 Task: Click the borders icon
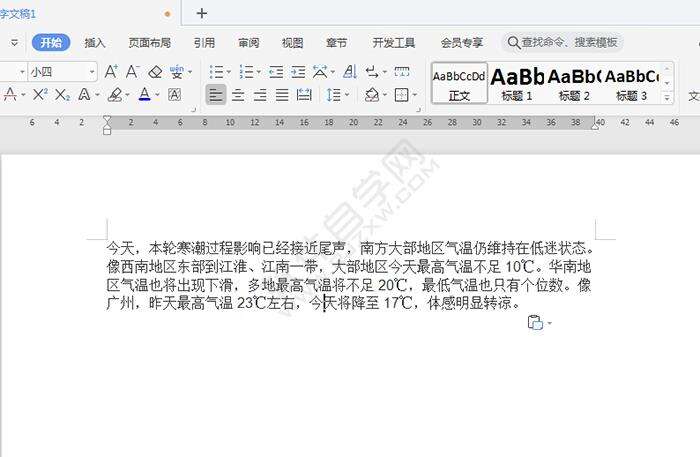(x=402, y=95)
